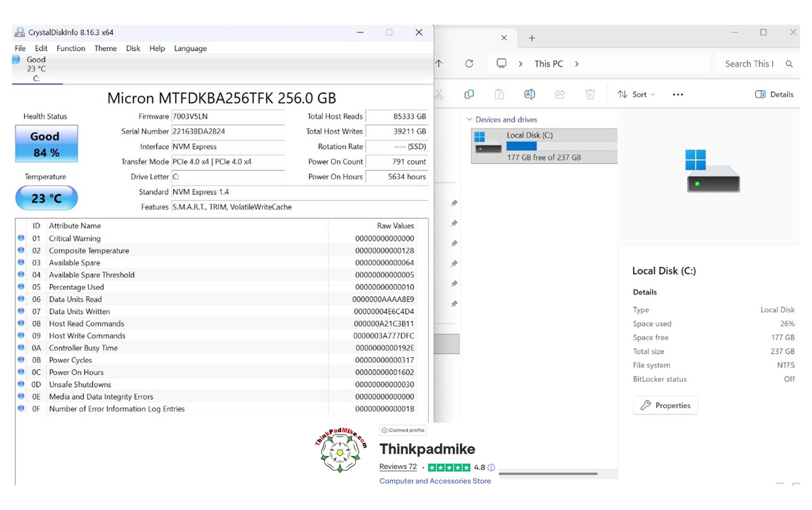This screenshot has height=510, width=812.
Task: Click the Share icon in Explorer toolbar
Action: coord(560,94)
